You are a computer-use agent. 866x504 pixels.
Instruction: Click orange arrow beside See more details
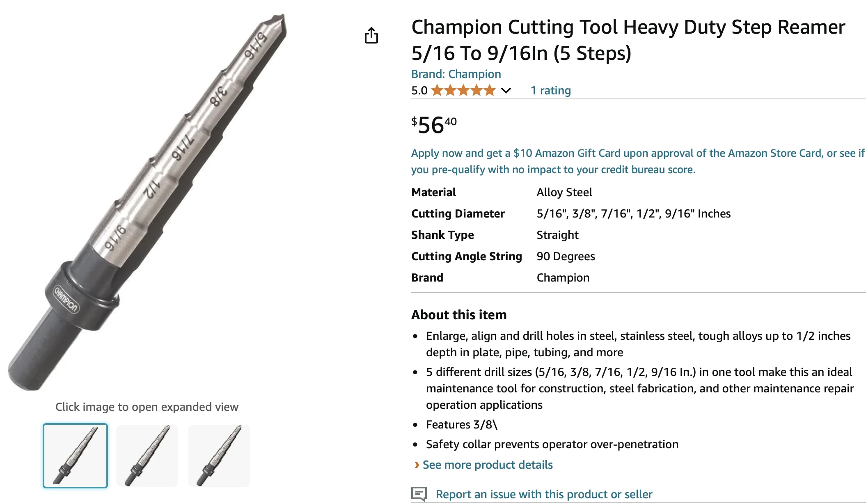tap(417, 465)
